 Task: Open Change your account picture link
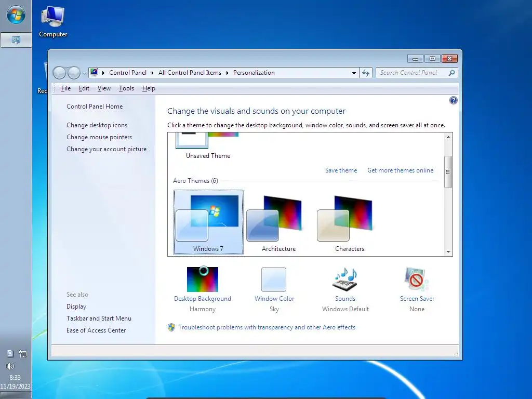click(107, 149)
